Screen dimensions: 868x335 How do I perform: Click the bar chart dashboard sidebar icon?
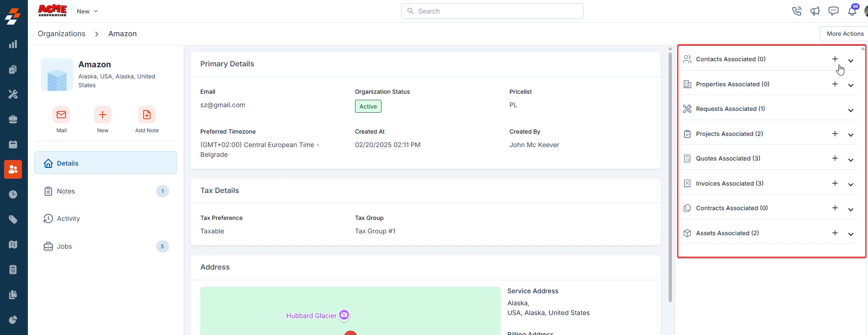click(x=13, y=44)
